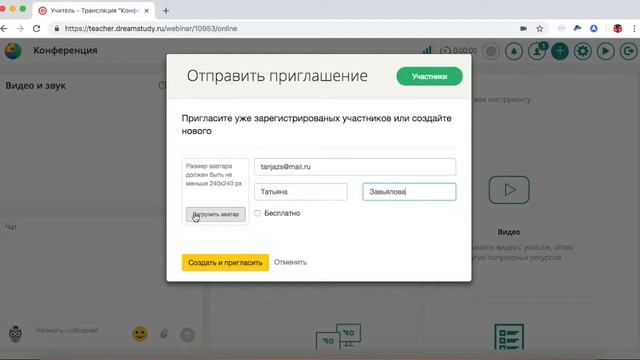Reload the page

37,29
